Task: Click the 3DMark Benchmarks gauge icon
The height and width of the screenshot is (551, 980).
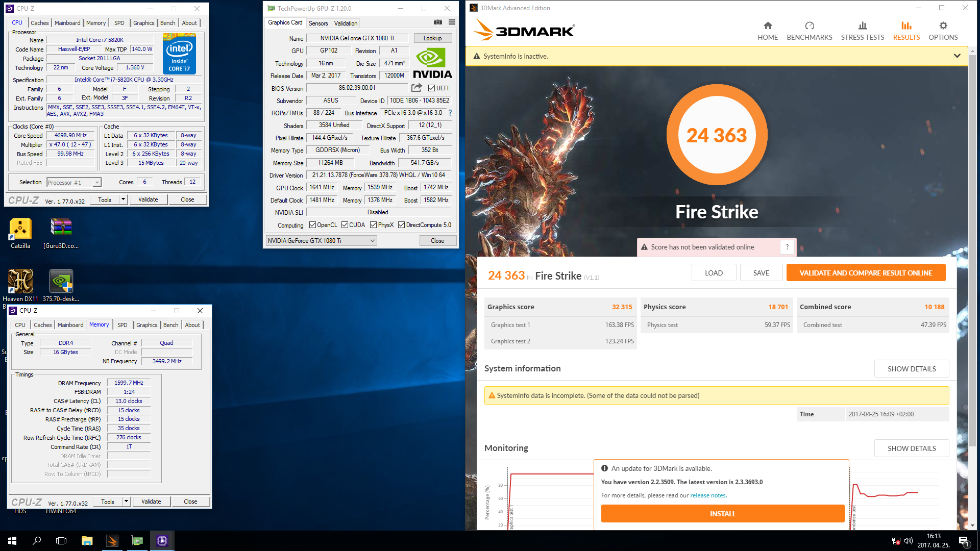Action: pyautogui.click(x=809, y=26)
